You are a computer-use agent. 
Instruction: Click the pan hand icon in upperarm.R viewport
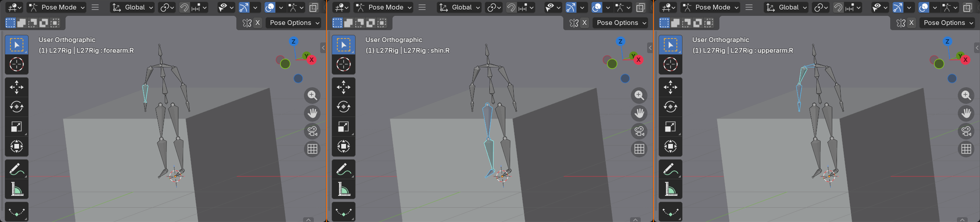coord(966,113)
